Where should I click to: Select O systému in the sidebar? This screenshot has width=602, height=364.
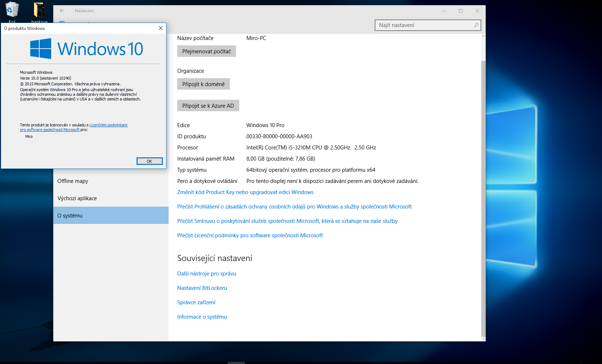tap(111, 215)
